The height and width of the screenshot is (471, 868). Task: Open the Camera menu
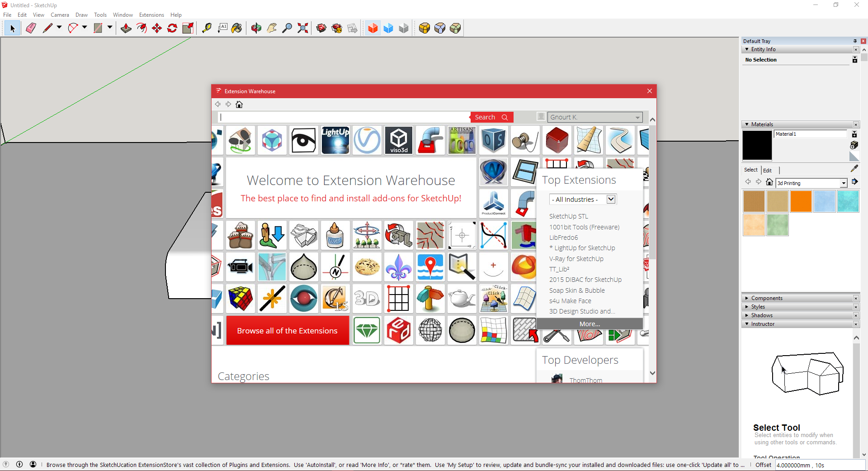click(x=60, y=15)
